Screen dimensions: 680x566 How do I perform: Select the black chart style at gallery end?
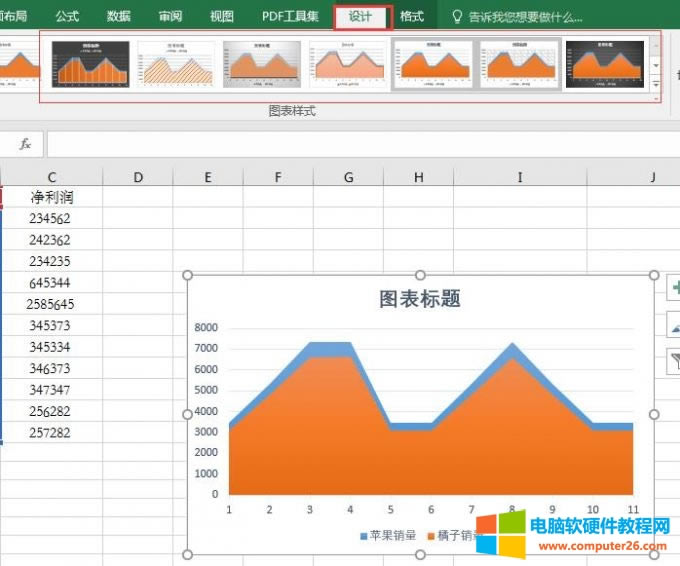pos(604,64)
